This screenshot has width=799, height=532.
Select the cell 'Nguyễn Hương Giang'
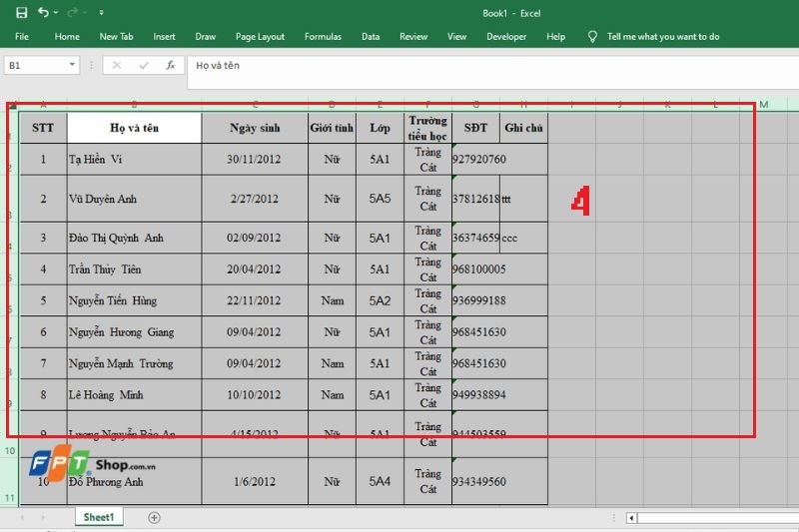(134, 332)
